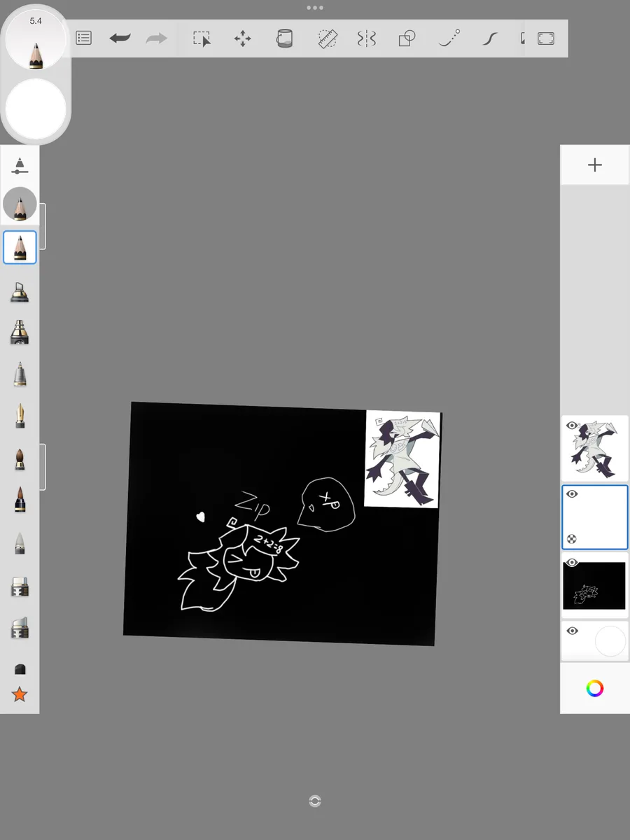The image size is (630, 840).
Task: Open the color wheel editor
Action: [x=594, y=688]
